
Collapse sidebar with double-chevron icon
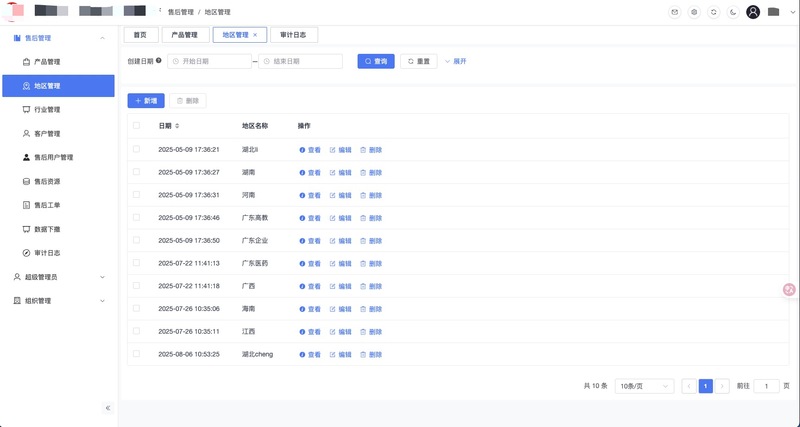click(108, 408)
